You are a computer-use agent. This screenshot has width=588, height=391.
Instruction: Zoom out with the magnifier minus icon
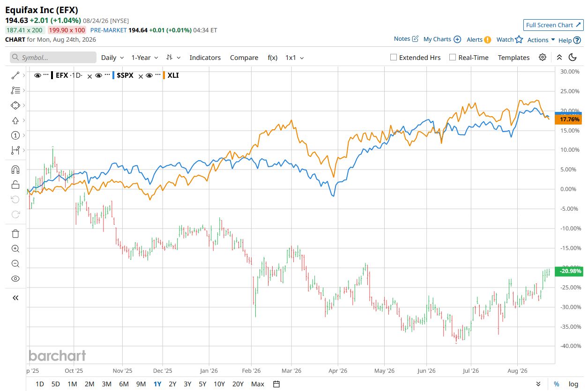pos(15,264)
